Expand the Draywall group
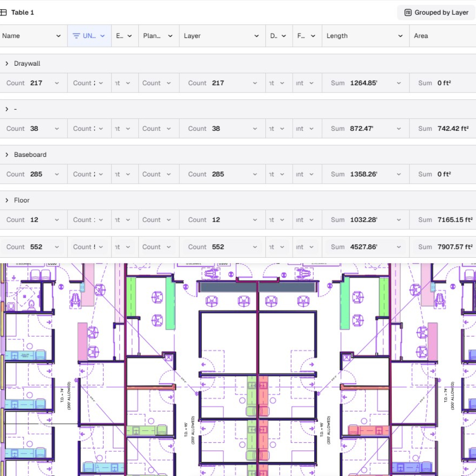This screenshot has width=476, height=476. 7,63
